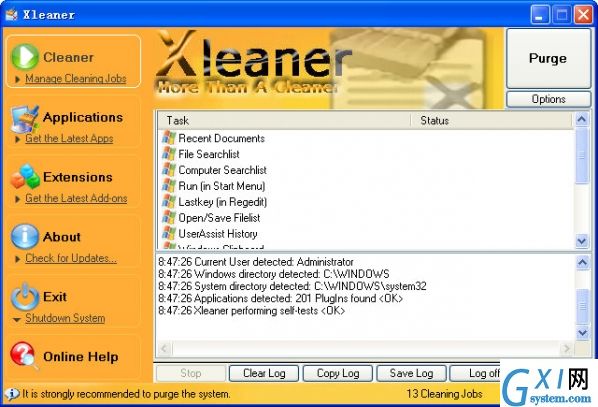
Task: Click the task list scroll down arrow
Action: click(x=582, y=241)
